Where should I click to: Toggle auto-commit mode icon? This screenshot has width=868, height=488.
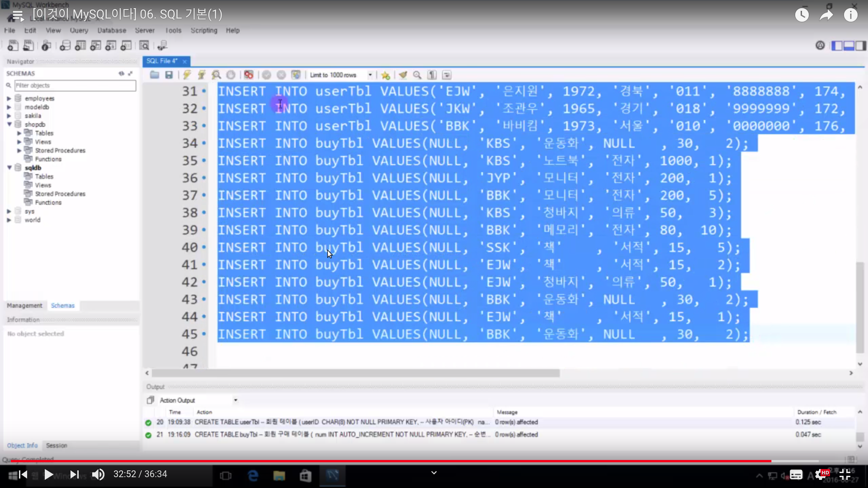(x=296, y=75)
